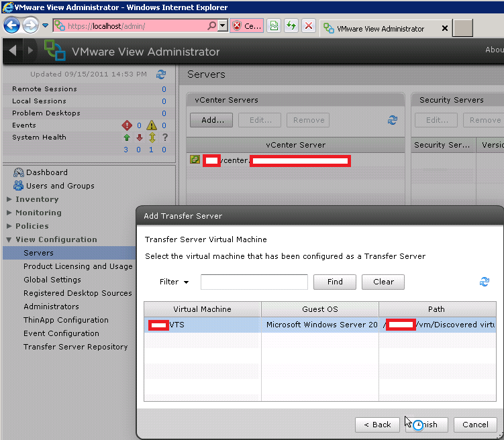Click the Clear button
Viewport: 504px width, 440px height.
(x=383, y=282)
